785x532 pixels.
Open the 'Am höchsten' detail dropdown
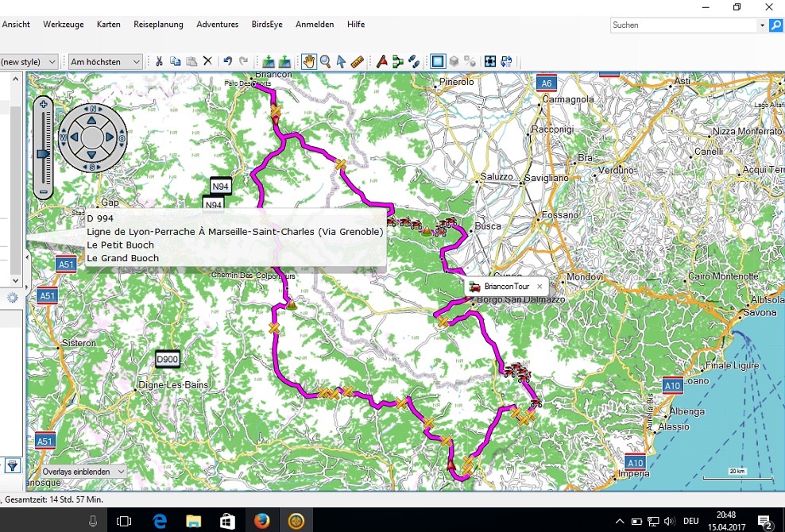105,61
